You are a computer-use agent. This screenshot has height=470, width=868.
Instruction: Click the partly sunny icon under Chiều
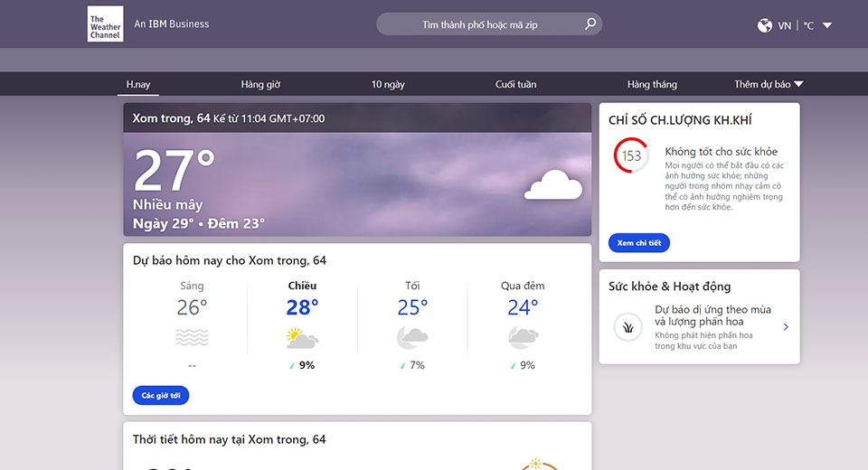coord(302,338)
